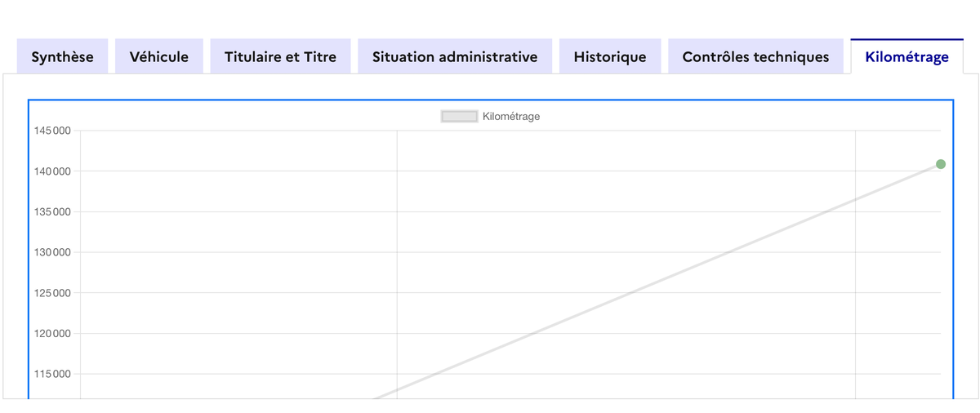This screenshot has width=980, height=413.
Task: Toggle the Kilométrage legend color box
Action: (459, 117)
